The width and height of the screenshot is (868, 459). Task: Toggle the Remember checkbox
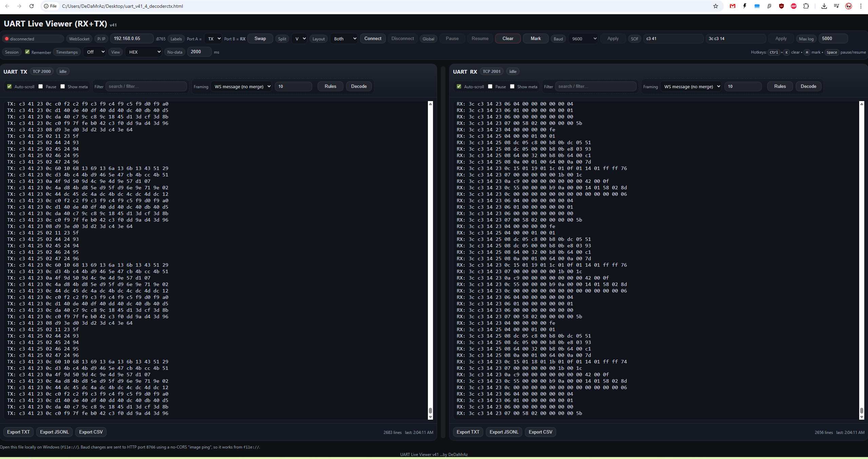(x=27, y=52)
